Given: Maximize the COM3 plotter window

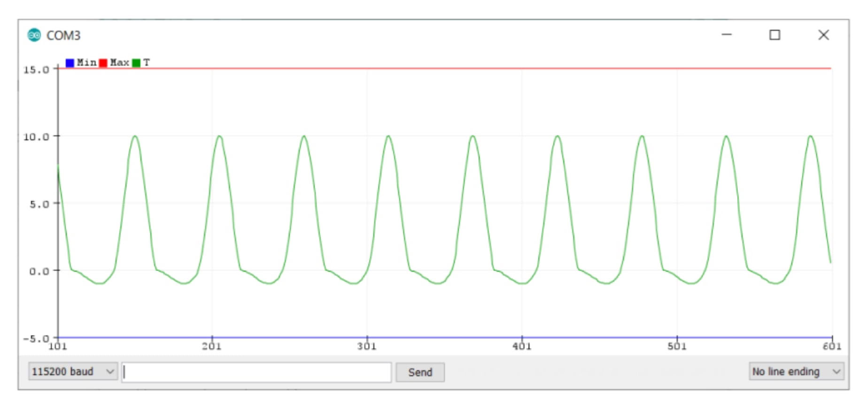Looking at the screenshot, I should 775,35.
